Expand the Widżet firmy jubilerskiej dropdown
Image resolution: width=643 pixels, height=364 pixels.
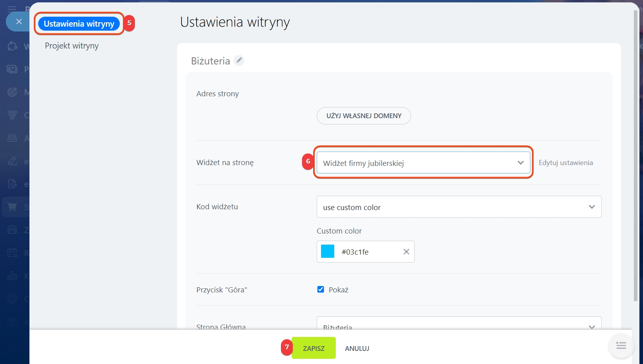[423, 163]
